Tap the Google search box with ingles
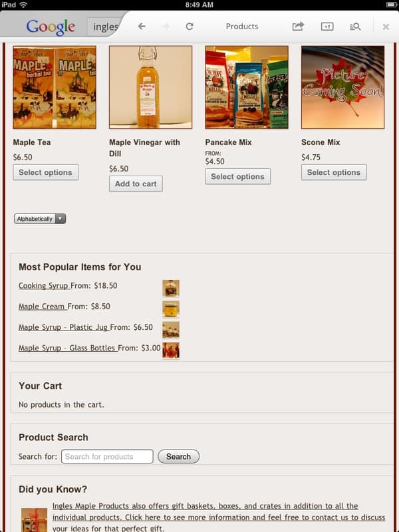 [105, 27]
